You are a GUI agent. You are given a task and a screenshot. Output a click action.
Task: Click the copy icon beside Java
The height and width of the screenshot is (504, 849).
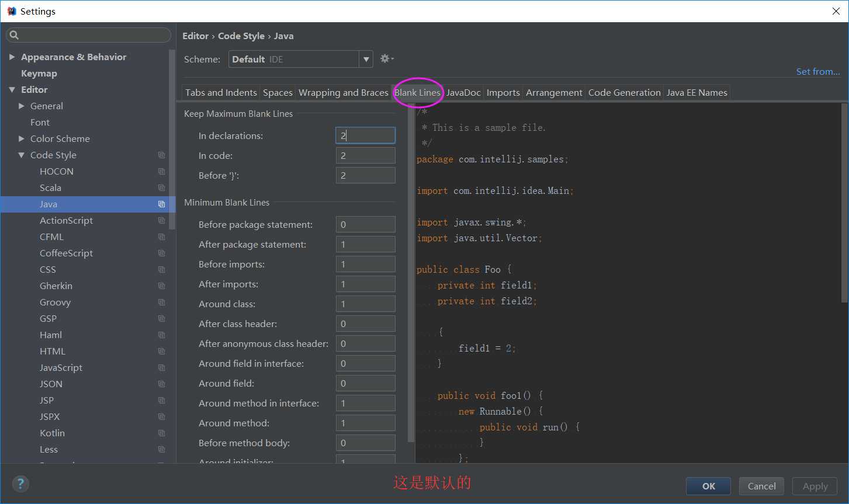[x=162, y=204]
